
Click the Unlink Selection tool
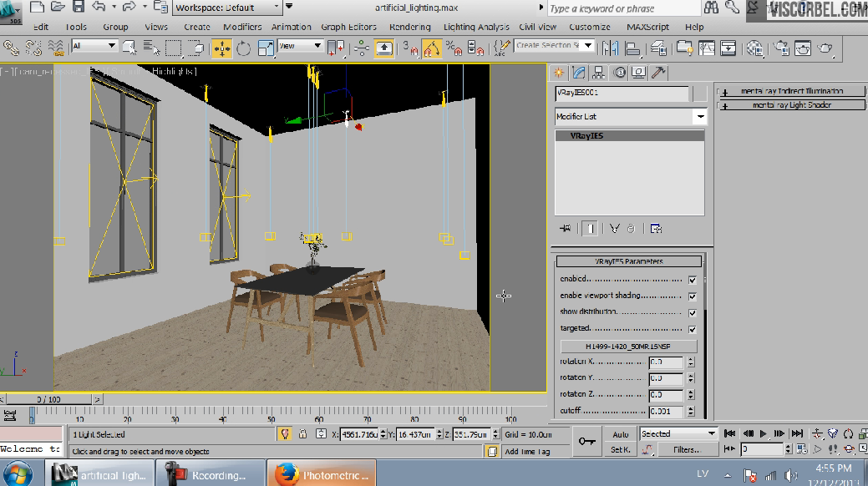click(33, 48)
